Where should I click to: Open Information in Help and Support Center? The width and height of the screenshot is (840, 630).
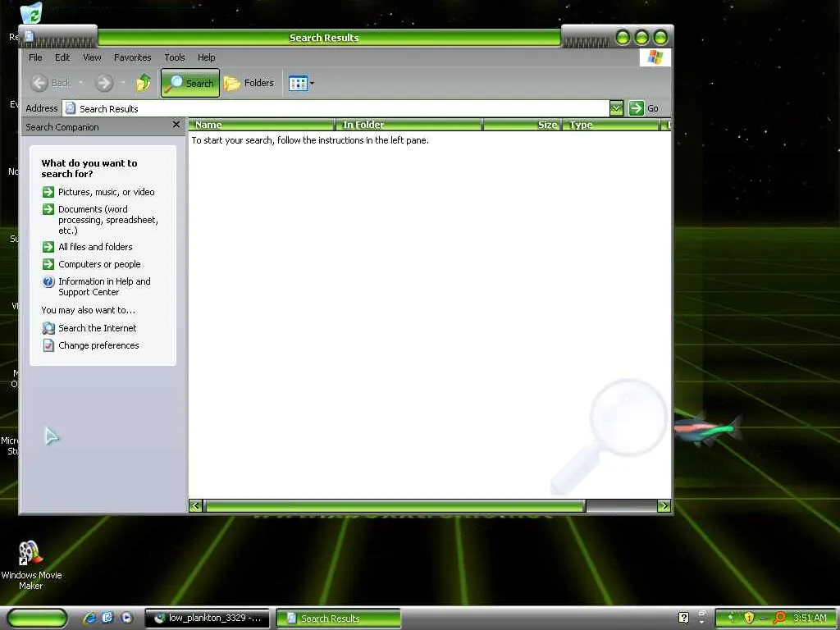coord(104,286)
